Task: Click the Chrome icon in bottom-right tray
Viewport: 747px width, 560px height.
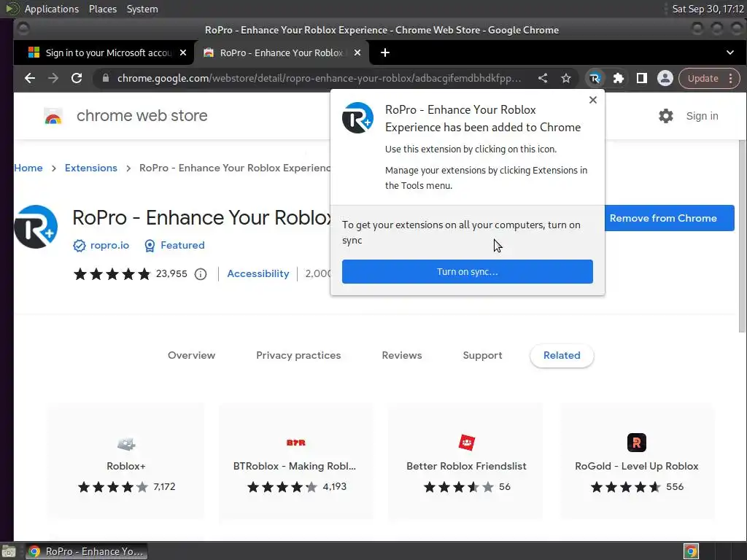Action: click(692, 551)
